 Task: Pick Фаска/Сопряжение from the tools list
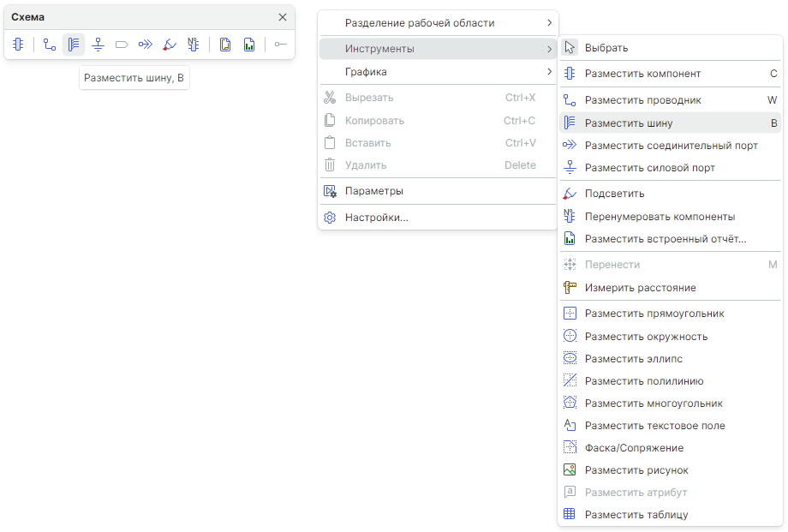(634, 448)
